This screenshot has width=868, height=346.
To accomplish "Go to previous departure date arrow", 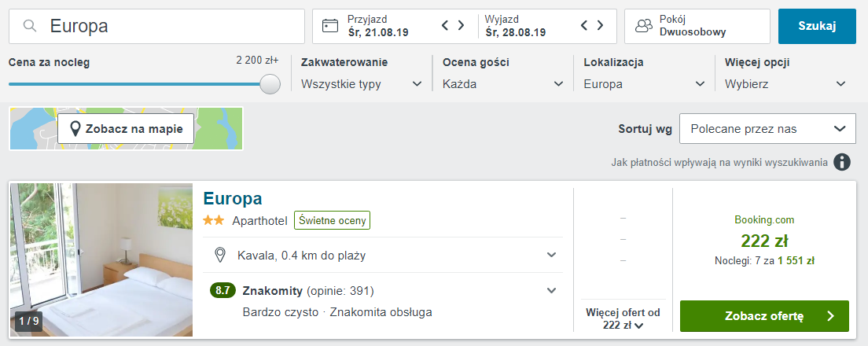I will click(585, 26).
